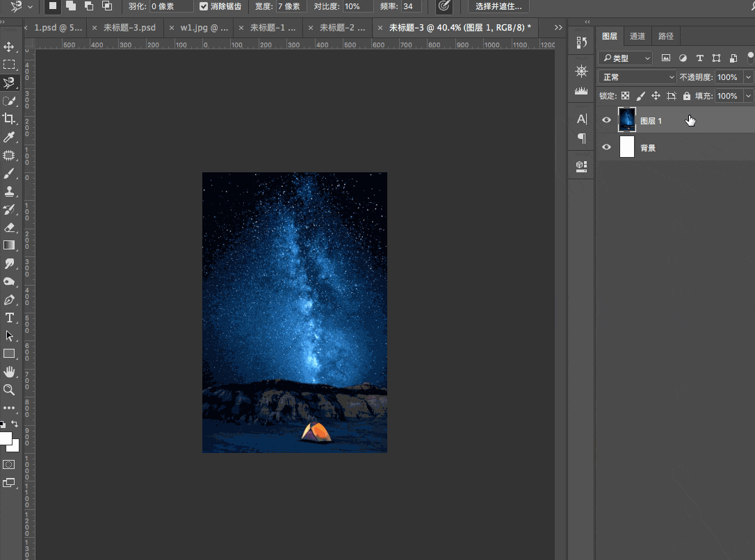Filter layers by pixel type
The height and width of the screenshot is (560, 755).
tap(666, 58)
